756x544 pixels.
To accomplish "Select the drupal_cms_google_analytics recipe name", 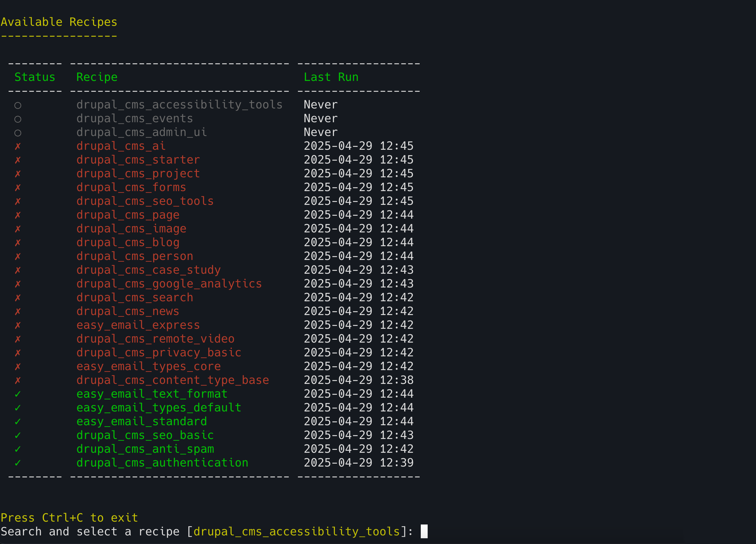I will coord(169,284).
